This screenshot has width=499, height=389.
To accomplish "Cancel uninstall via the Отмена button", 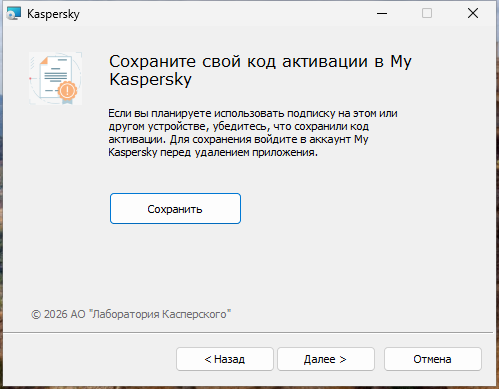I will click(433, 359).
